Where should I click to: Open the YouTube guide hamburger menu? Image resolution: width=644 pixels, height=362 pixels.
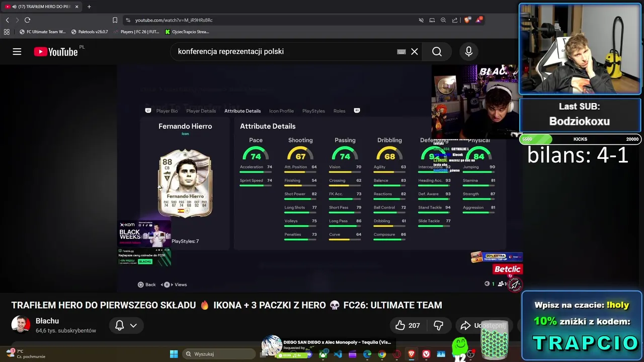(17, 51)
